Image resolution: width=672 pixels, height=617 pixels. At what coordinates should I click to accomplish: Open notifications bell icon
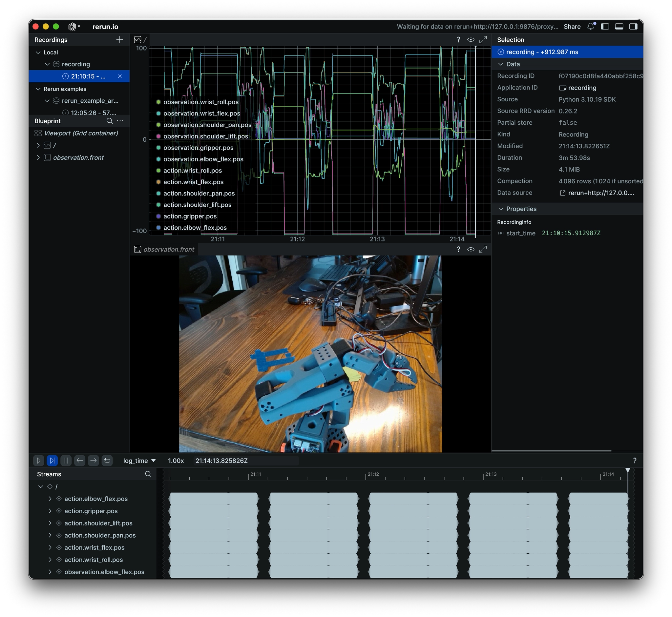(591, 26)
